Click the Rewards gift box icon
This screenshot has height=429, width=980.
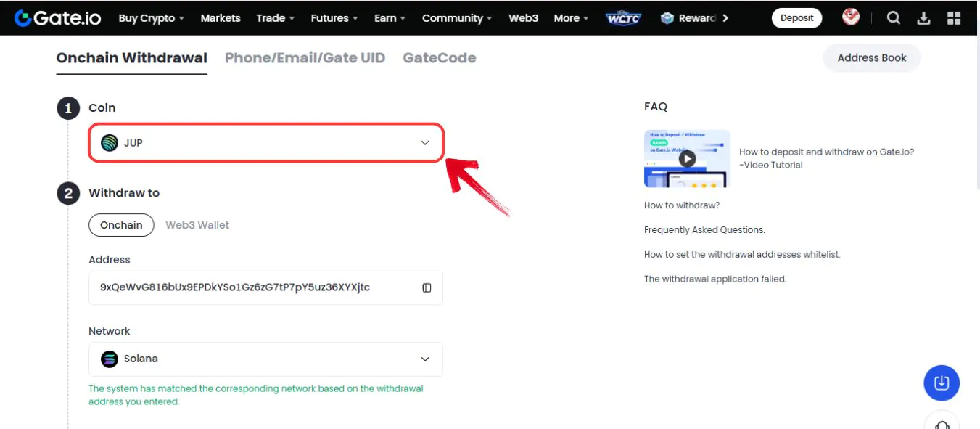pyautogui.click(x=667, y=18)
